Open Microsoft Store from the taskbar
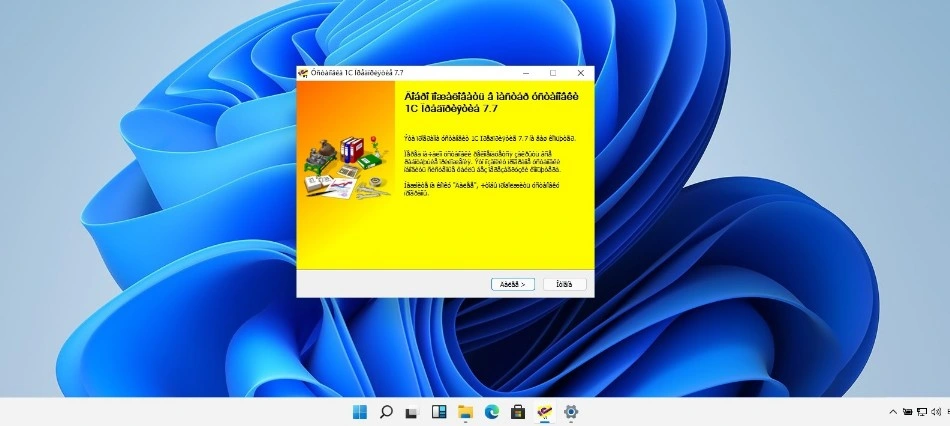Viewport: 950px width, 426px height. [518, 412]
